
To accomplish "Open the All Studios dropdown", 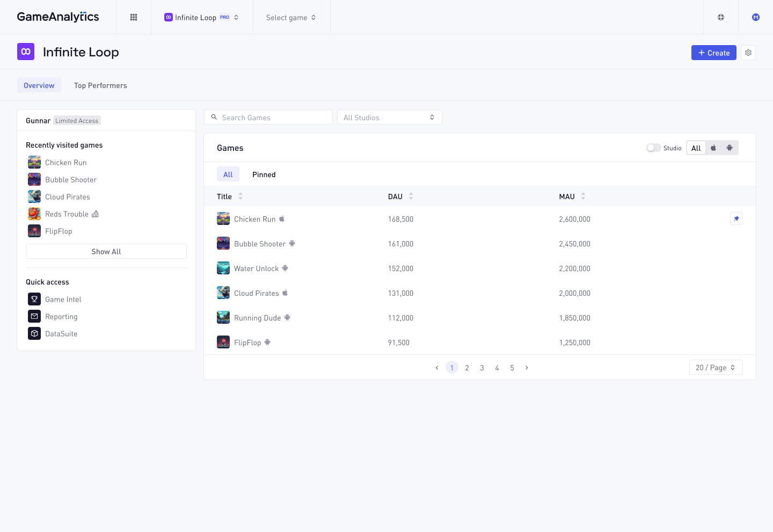I will 390,117.
